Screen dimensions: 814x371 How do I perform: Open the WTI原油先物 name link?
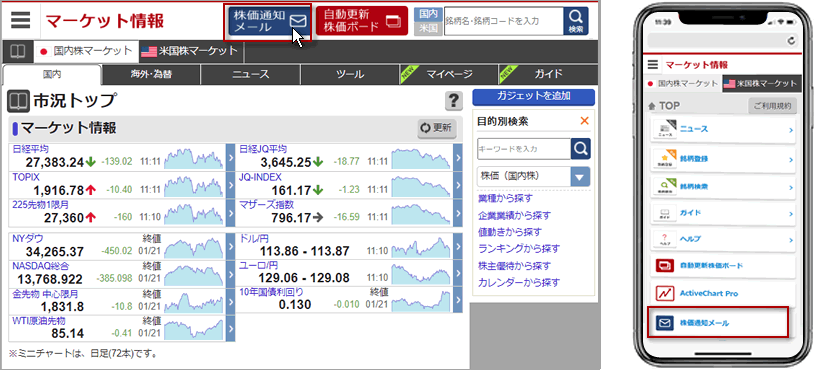(x=38, y=321)
